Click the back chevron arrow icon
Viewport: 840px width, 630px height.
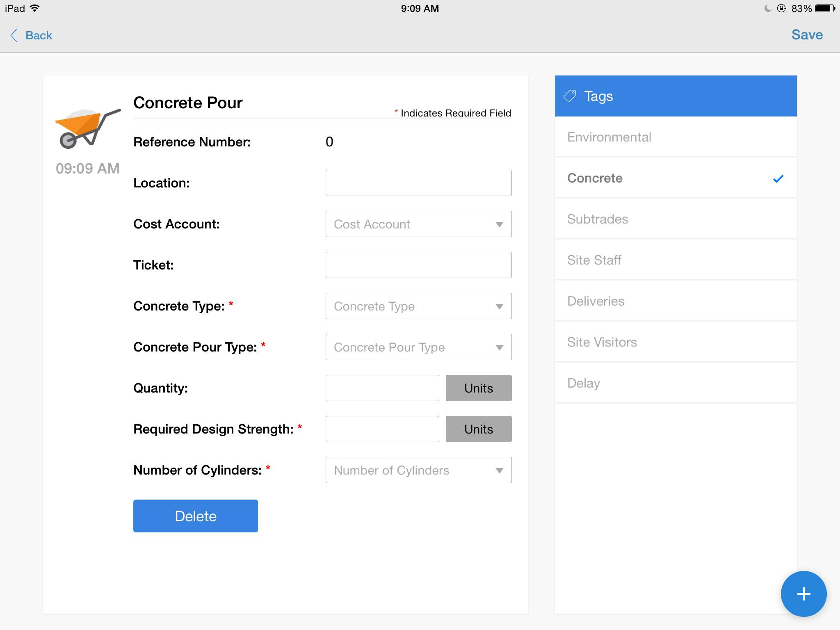pos(14,35)
